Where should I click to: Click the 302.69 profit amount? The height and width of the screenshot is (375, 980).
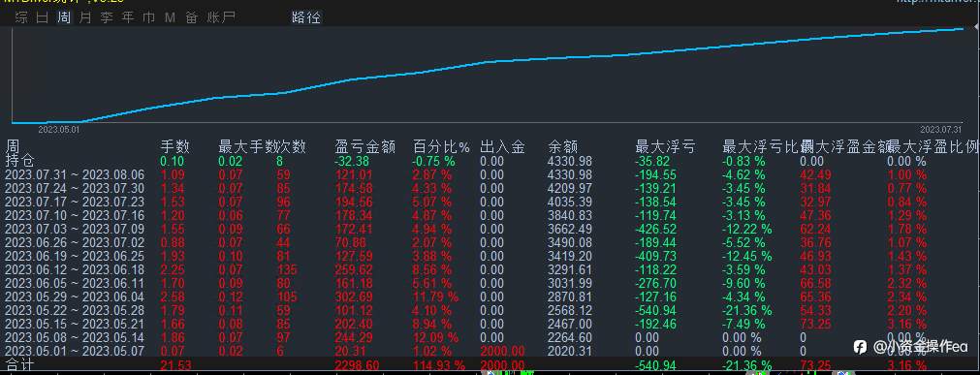pos(354,297)
